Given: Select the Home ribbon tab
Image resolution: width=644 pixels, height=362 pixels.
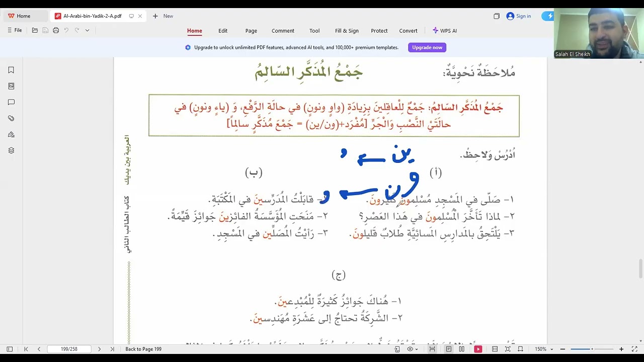Looking at the screenshot, I should (x=195, y=31).
